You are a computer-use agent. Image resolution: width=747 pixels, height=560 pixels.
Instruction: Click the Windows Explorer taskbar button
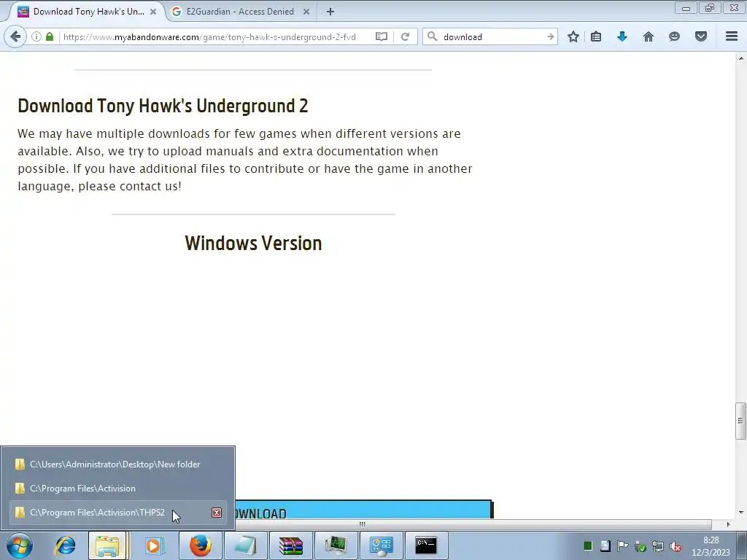coord(109,545)
